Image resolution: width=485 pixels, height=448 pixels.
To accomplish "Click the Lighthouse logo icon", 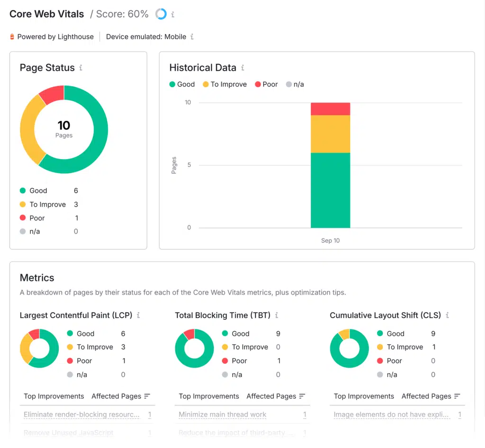I will [x=12, y=36].
